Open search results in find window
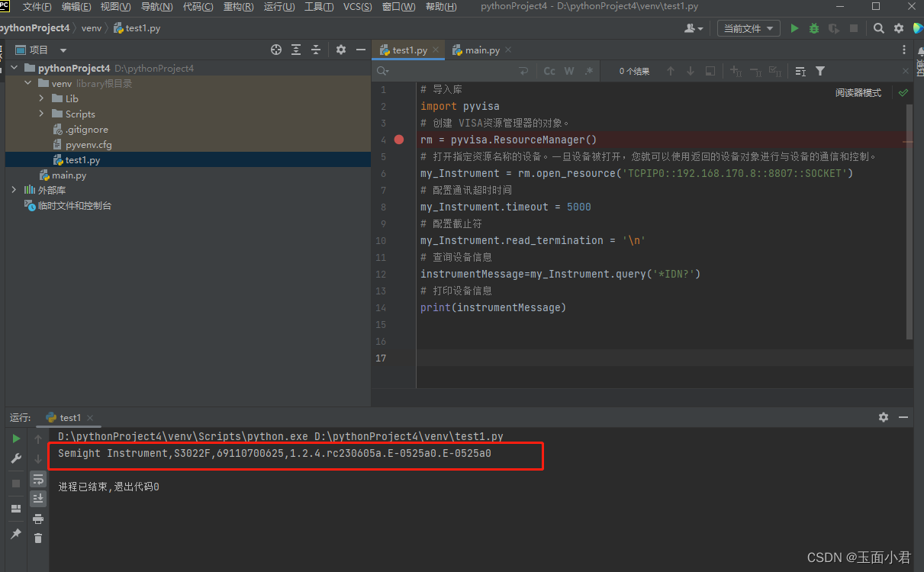Image resolution: width=924 pixels, height=572 pixels. (710, 71)
